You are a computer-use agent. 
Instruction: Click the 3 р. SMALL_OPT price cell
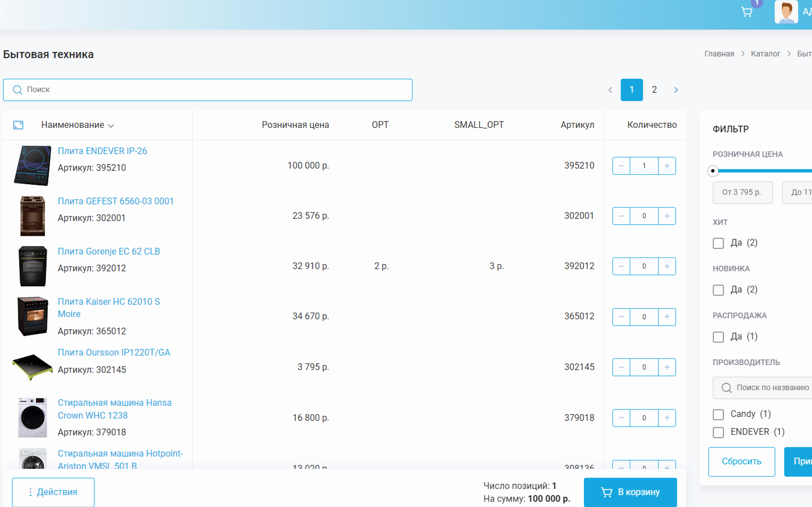(497, 266)
